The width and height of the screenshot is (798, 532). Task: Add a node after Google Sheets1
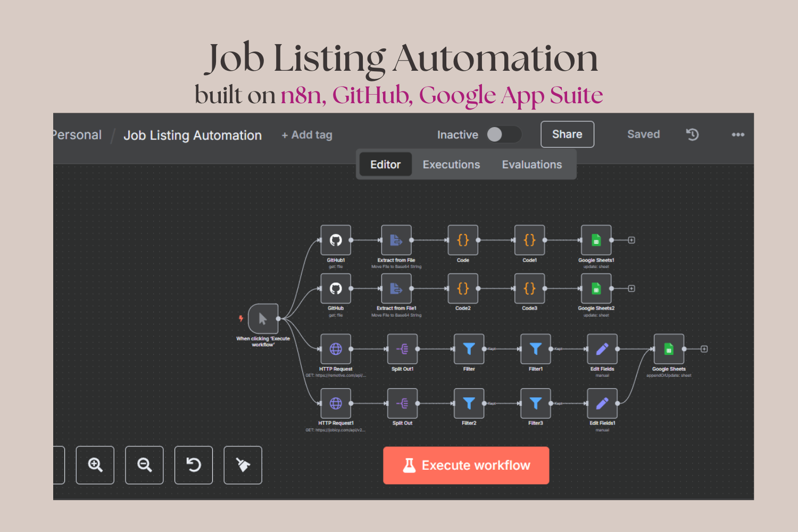click(631, 240)
